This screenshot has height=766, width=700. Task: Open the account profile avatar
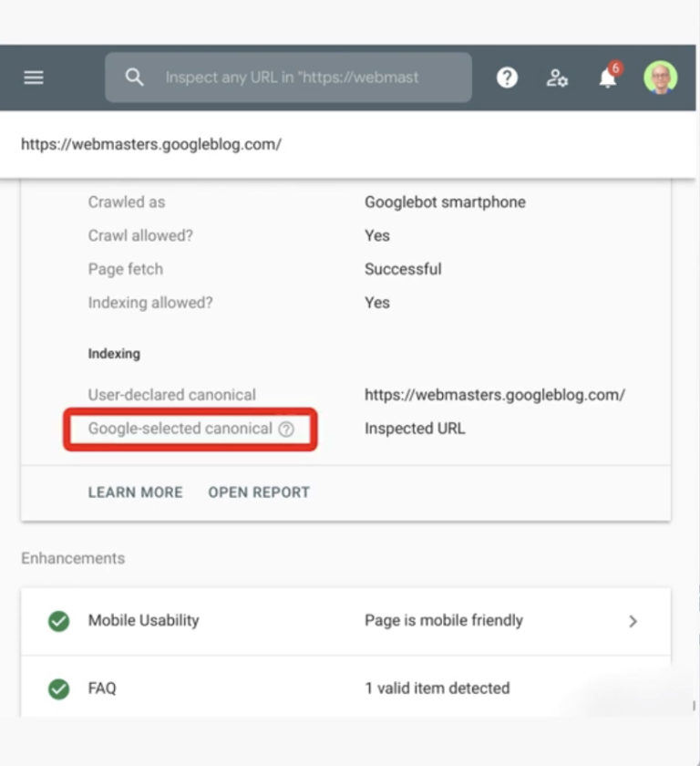[660, 78]
